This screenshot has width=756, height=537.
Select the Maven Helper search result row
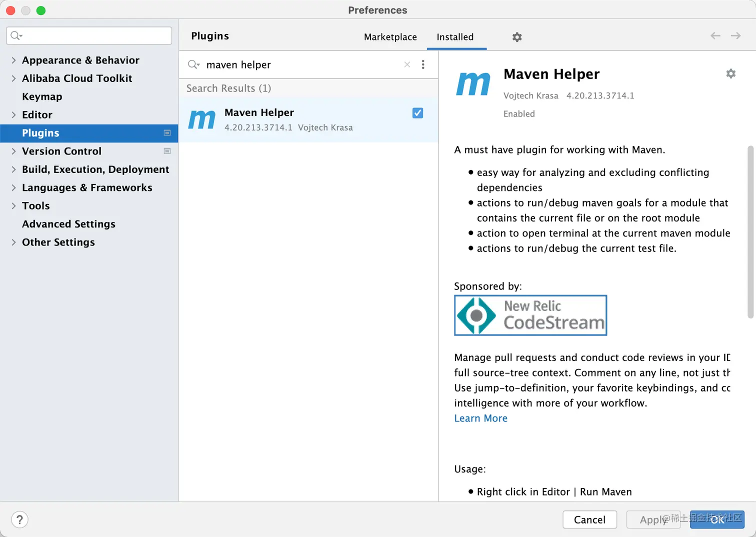click(308, 120)
